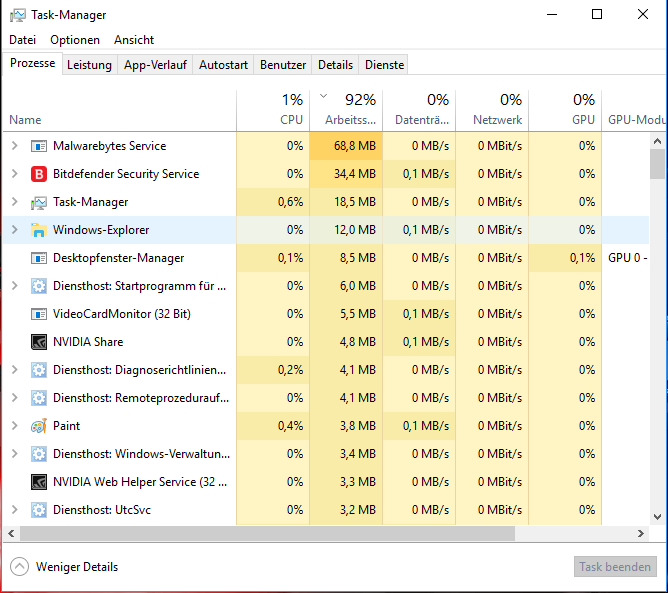Image resolution: width=668 pixels, height=593 pixels.
Task: Click the red Bitdefender Security Service icon
Action: (x=39, y=174)
